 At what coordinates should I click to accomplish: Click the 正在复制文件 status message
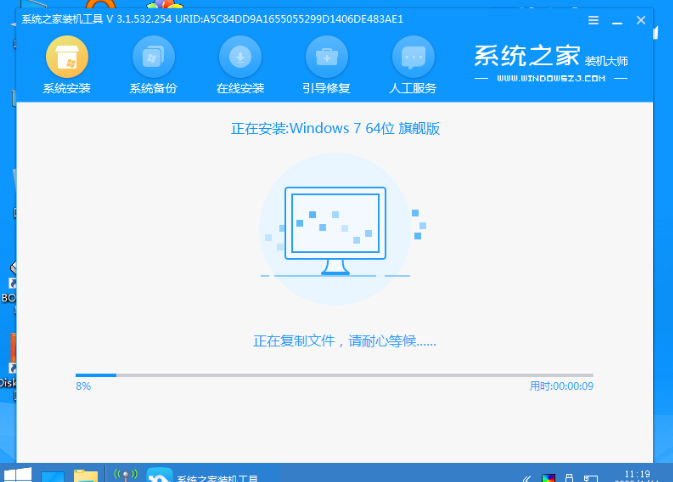(344, 341)
